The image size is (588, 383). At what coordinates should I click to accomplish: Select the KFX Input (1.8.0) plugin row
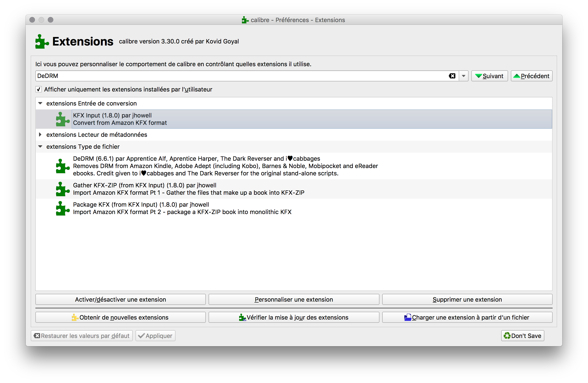pyautogui.click(x=294, y=119)
